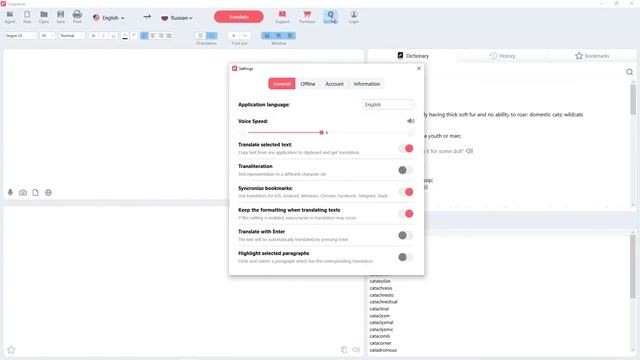Click the dictionary definition scrollbar
Viewport: 640px width, 360px height.
point(633,100)
